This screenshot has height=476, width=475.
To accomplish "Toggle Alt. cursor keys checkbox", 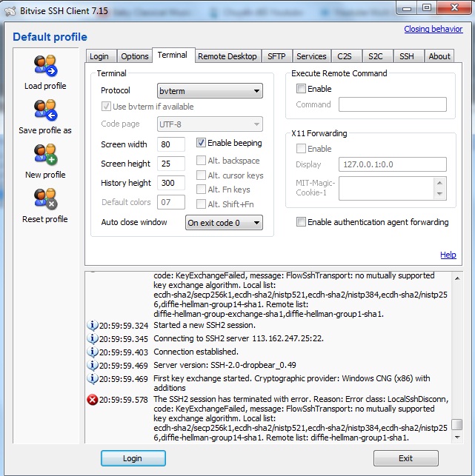I will (x=201, y=175).
